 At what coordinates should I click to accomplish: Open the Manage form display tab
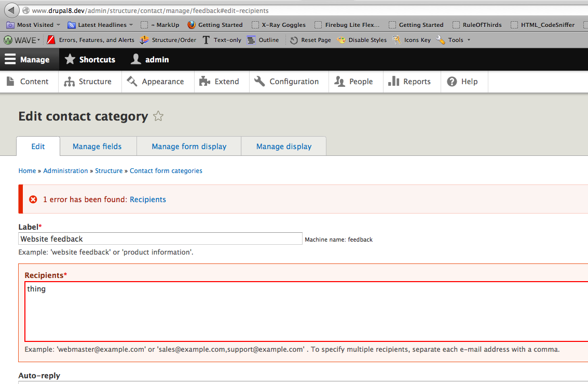click(189, 147)
